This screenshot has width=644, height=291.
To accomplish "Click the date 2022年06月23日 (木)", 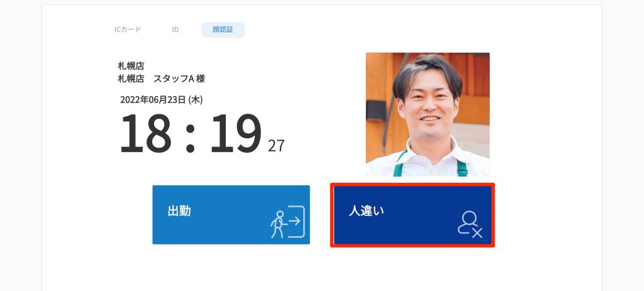I will (x=162, y=100).
